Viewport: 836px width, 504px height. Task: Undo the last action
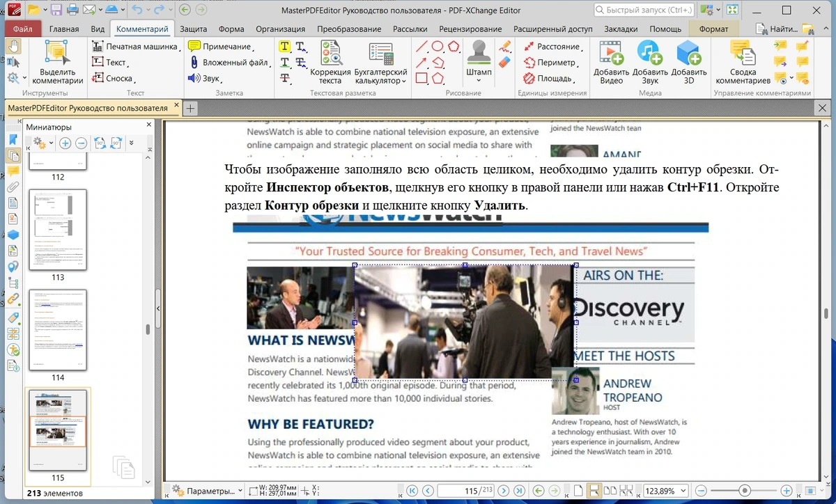[x=137, y=10]
